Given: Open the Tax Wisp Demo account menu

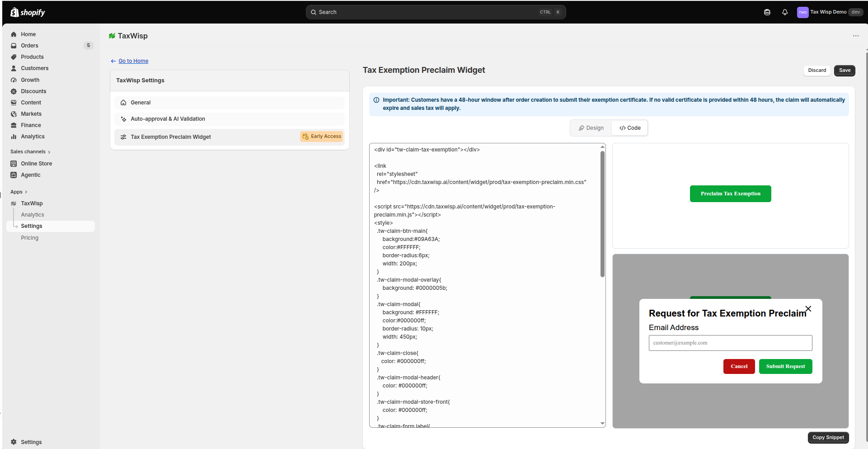Looking at the screenshot, I should pos(830,12).
